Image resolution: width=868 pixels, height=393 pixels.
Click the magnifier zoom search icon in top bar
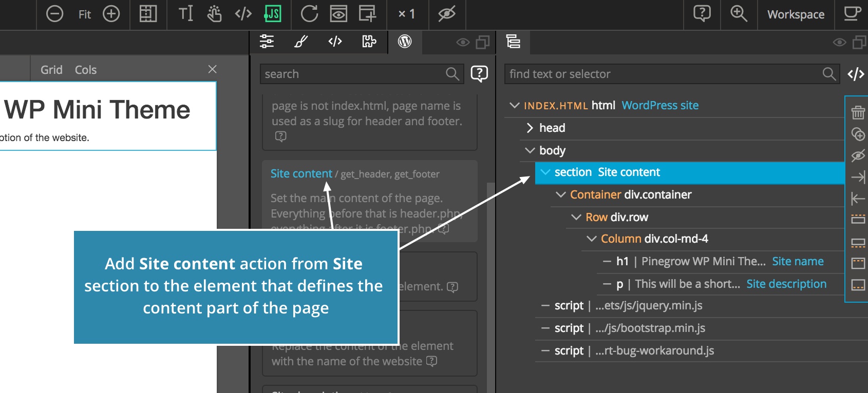click(x=739, y=13)
